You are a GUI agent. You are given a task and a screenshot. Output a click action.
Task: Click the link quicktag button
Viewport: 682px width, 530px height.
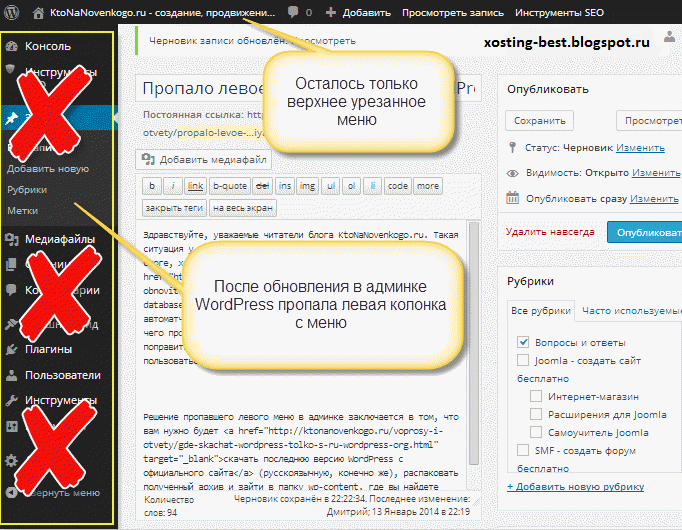(195, 186)
